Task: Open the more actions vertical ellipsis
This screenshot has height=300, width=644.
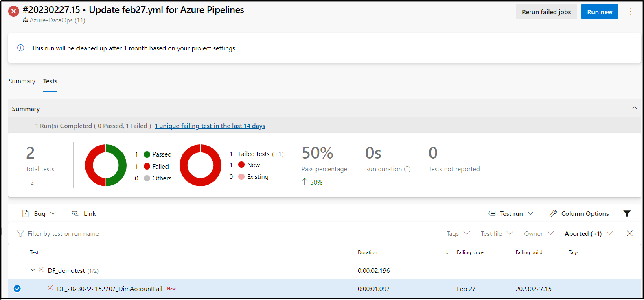Action: click(631, 11)
